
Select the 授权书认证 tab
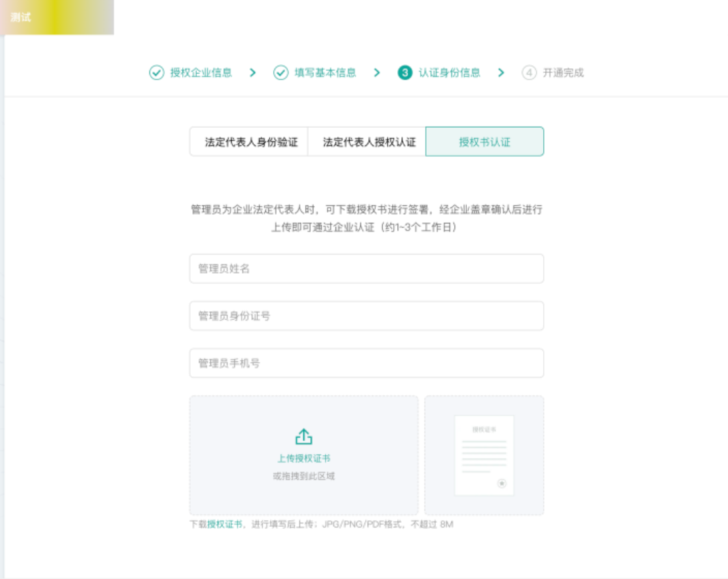(x=485, y=141)
